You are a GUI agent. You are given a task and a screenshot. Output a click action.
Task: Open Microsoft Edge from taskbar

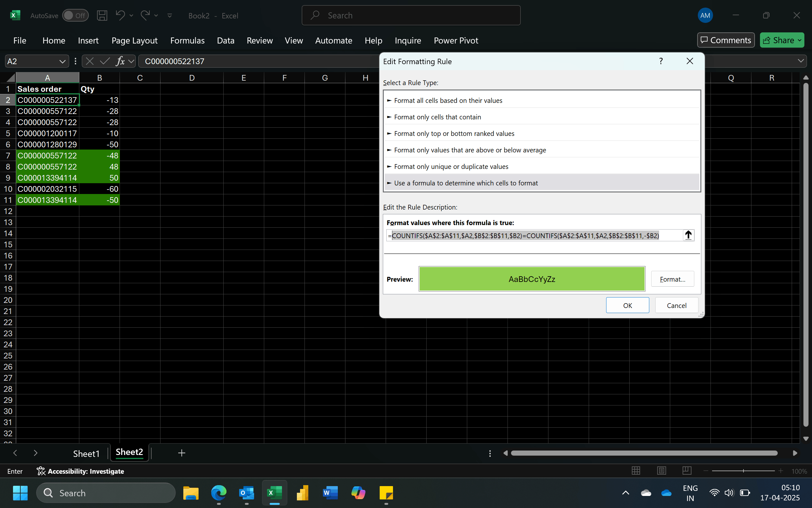[219, 493]
